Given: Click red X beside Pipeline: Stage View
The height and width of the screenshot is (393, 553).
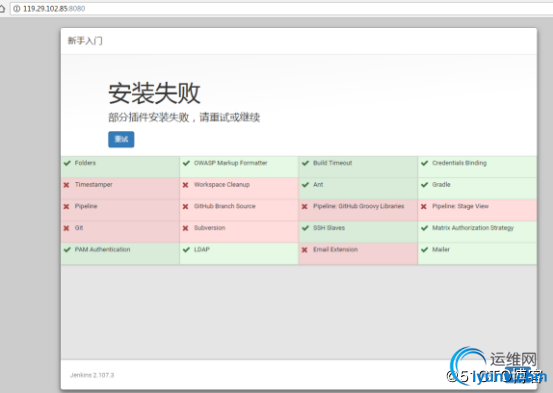Looking at the screenshot, I should pyautogui.click(x=424, y=206).
